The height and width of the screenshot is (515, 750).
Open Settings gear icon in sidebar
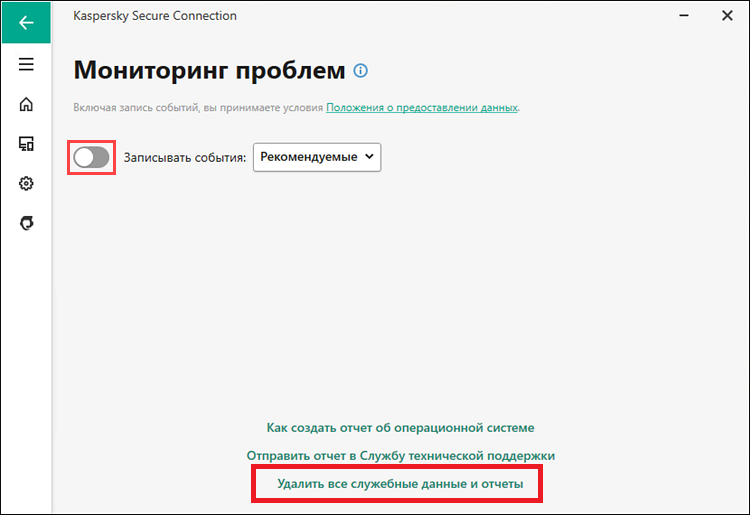pyautogui.click(x=26, y=183)
